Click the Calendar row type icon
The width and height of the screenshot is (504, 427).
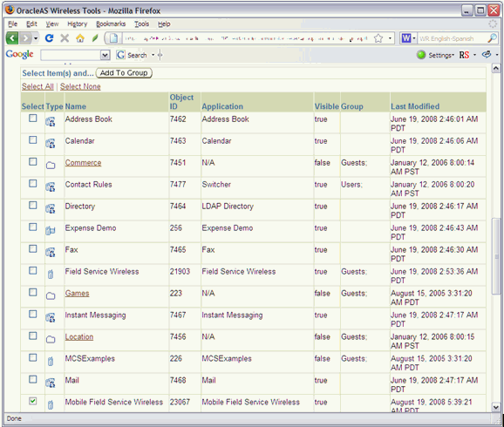[51, 144]
